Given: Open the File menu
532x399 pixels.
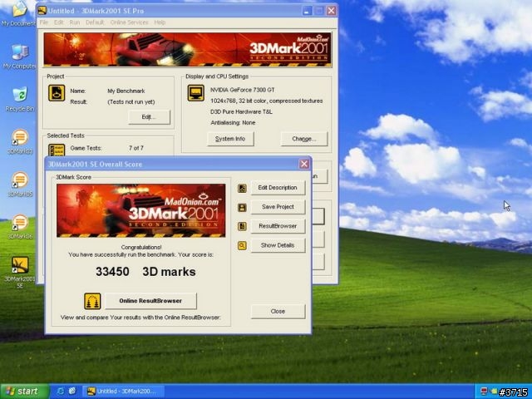Looking at the screenshot, I should point(44,22).
